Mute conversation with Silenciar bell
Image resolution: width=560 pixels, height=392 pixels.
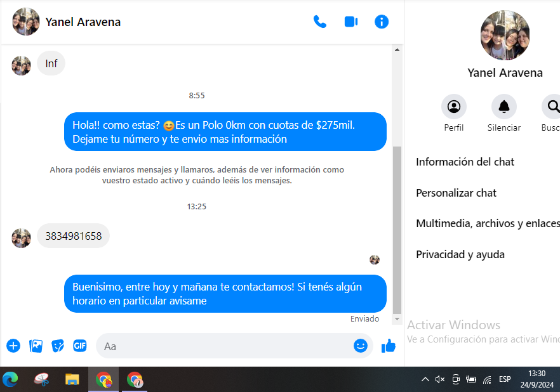pyautogui.click(x=503, y=107)
